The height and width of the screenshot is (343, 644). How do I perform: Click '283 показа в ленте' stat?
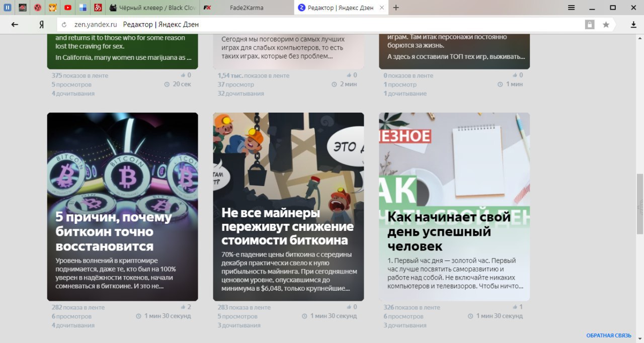pos(244,307)
